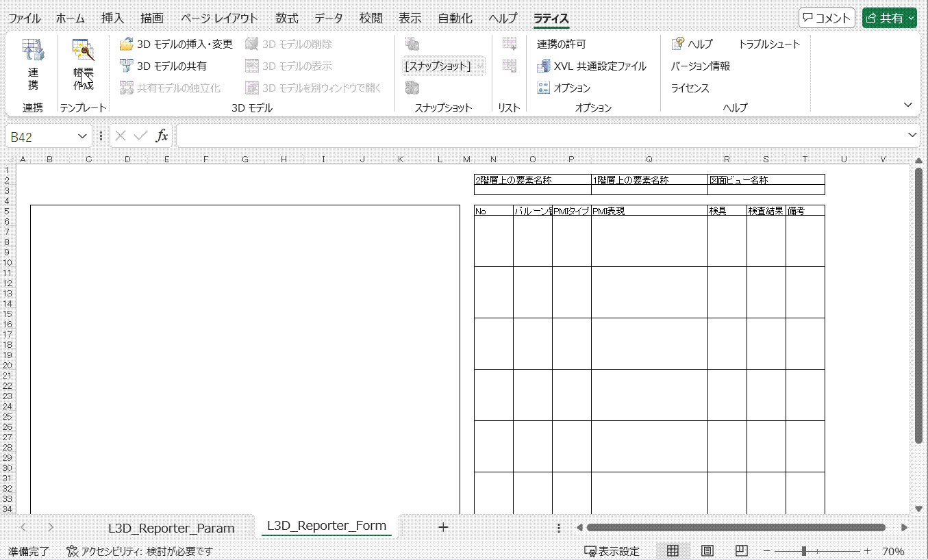928x560 pixels.
Task: Click 3D モデルを別ウィンドウで開く
Action: pyautogui.click(x=313, y=88)
